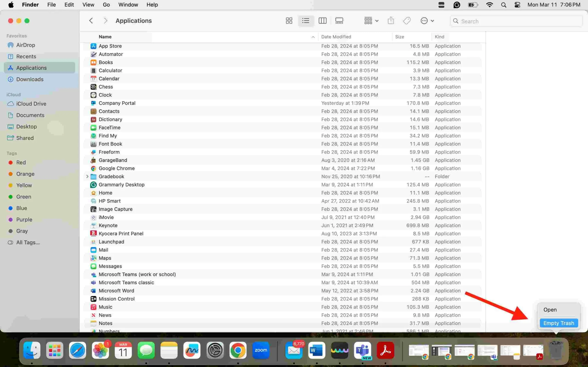Click the Finder icon in Dock
The height and width of the screenshot is (367, 588).
[32, 350]
